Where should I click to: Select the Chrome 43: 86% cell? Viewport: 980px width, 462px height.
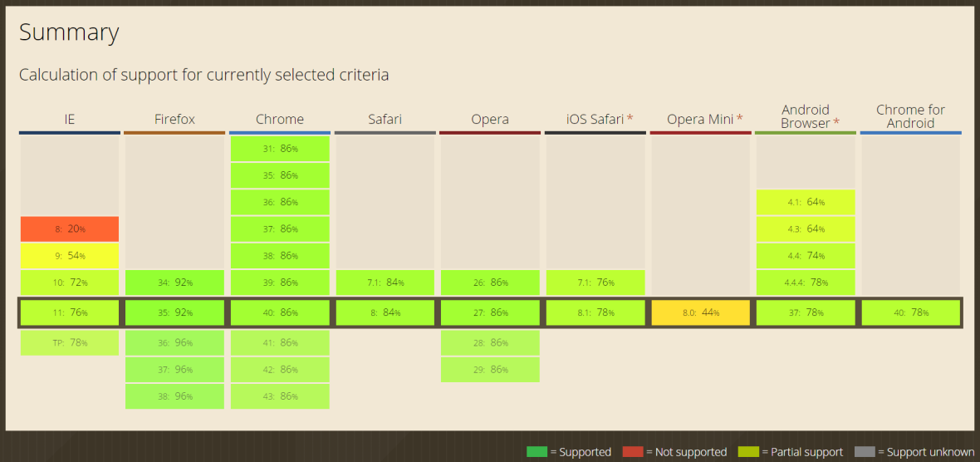[280, 396]
